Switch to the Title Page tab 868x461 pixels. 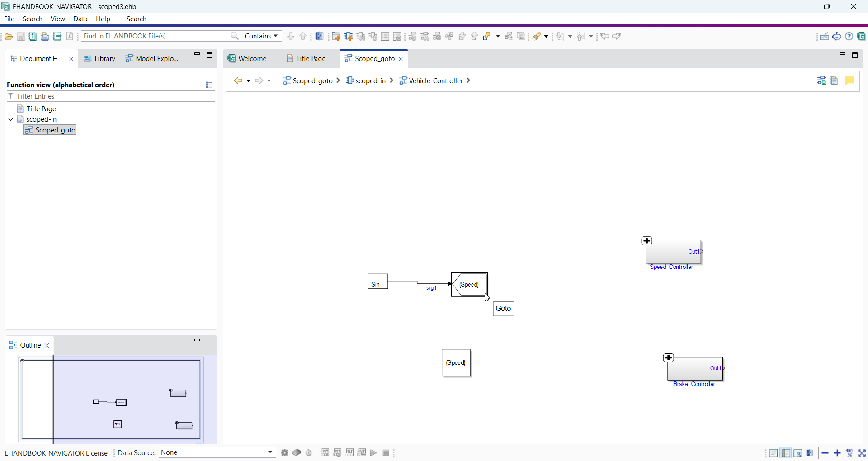point(306,59)
